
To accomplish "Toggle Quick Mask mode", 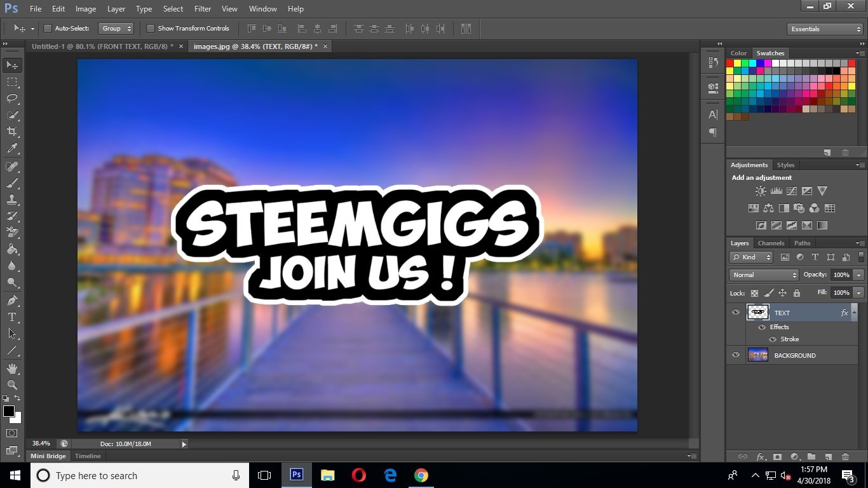I will (x=12, y=433).
